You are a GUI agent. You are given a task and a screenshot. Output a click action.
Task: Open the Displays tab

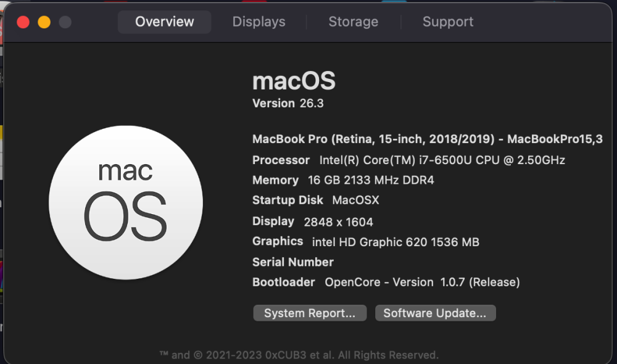[x=259, y=22]
